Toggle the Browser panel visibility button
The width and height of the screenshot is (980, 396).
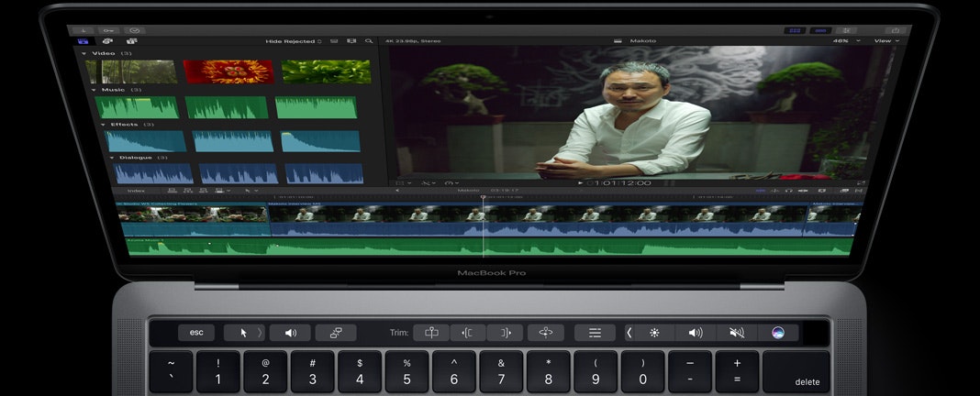pyautogui.click(x=794, y=30)
